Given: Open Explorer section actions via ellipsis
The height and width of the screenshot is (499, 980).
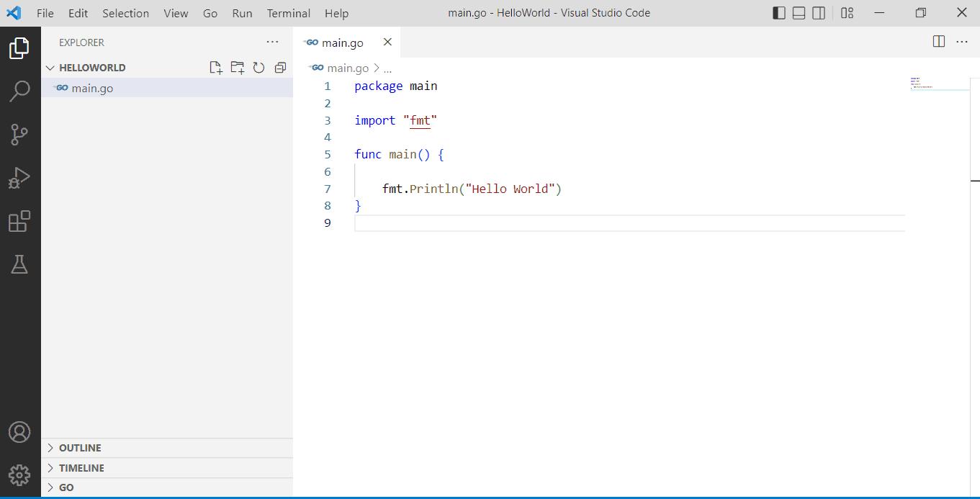Looking at the screenshot, I should click(x=272, y=42).
